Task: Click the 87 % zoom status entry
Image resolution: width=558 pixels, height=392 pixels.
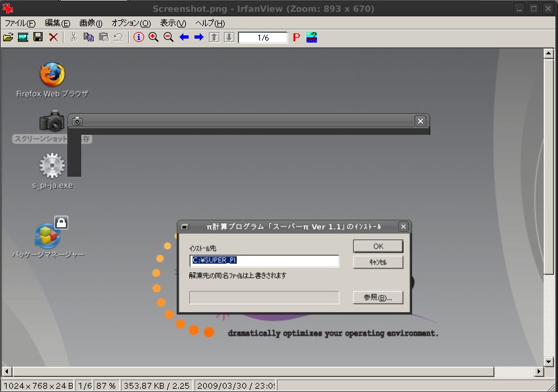Action: click(106, 386)
